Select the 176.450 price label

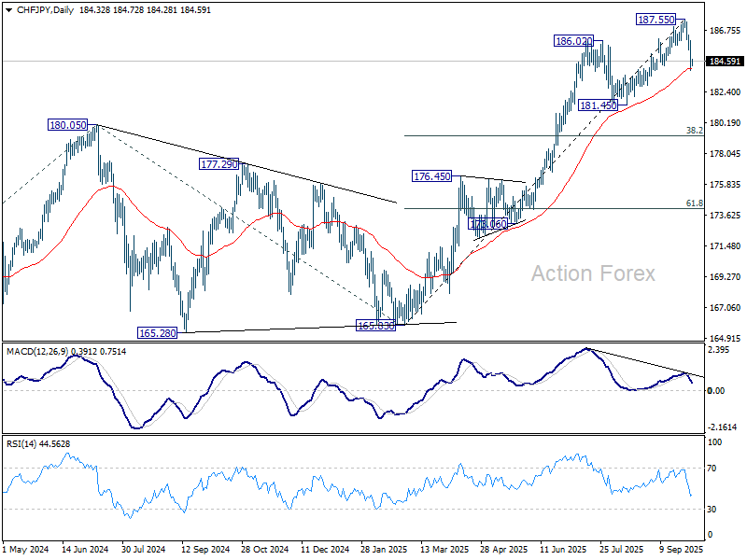coord(431,176)
